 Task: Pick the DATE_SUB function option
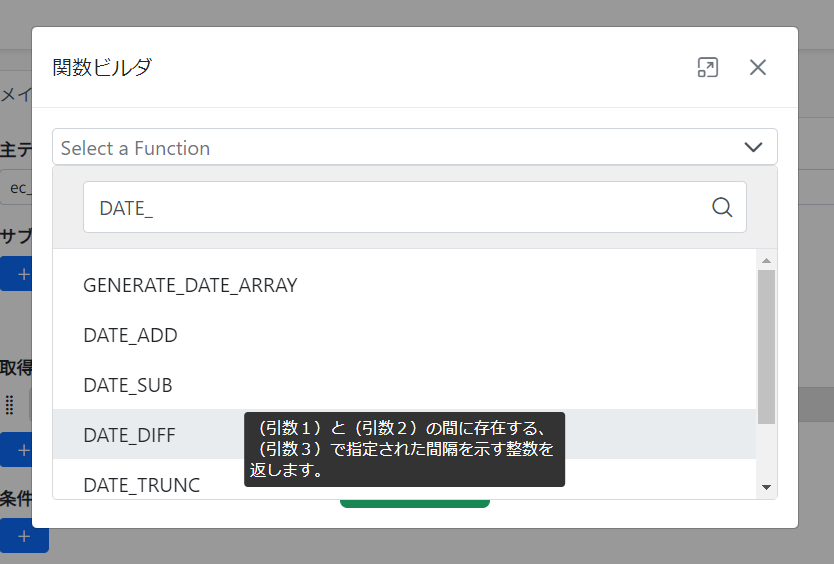(128, 385)
